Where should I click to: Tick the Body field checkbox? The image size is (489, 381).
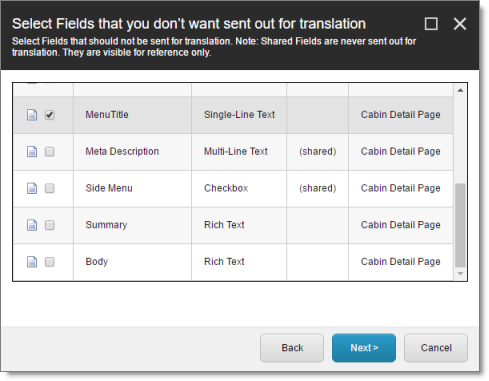[50, 262]
